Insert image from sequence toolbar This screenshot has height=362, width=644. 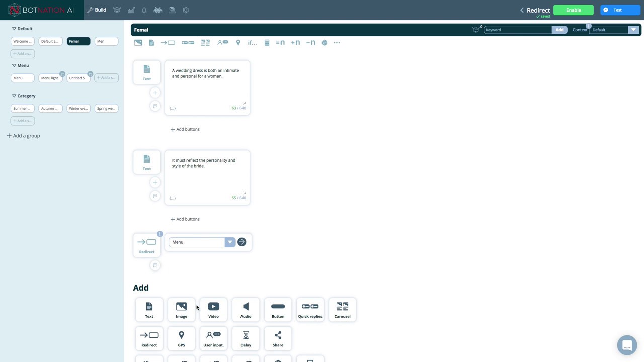(x=138, y=43)
